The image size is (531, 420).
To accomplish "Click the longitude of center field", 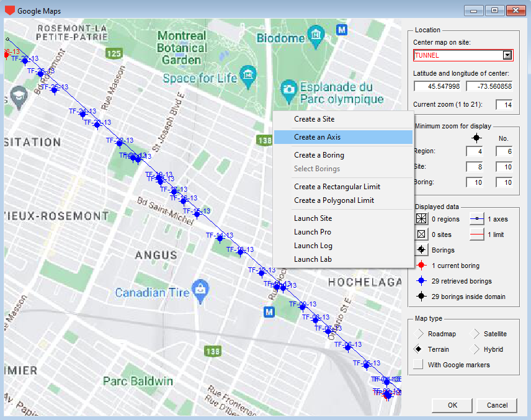I will [489, 86].
